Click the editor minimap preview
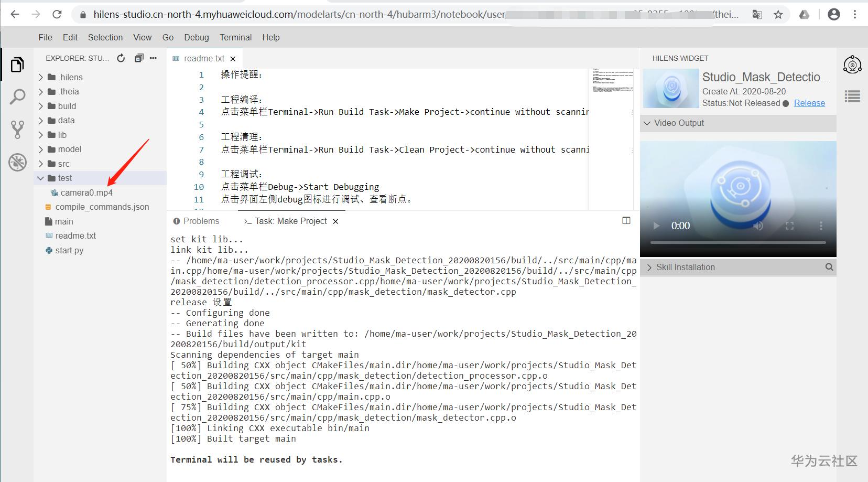Screen dimensions: 868x482 pos(611,80)
